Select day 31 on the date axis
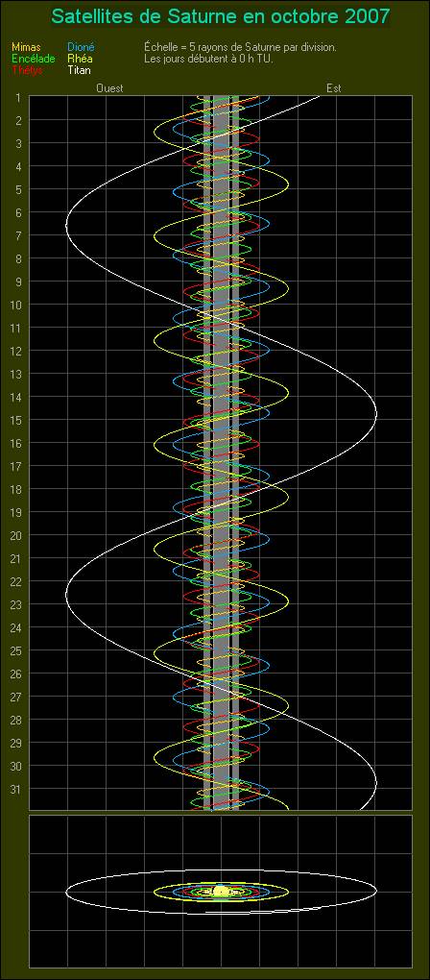This screenshot has width=430, height=980. pos(17,789)
